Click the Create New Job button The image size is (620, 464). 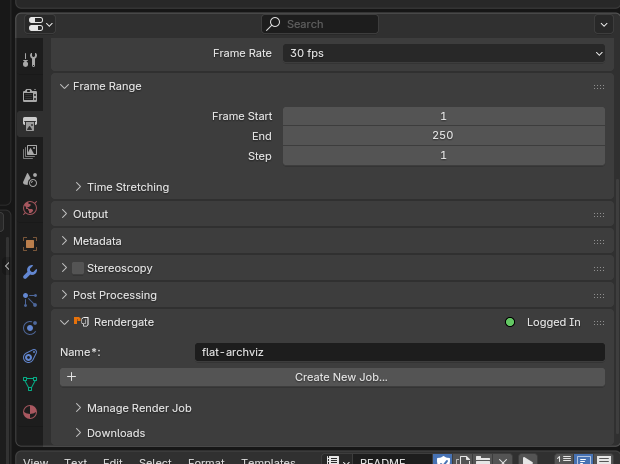click(x=332, y=377)
